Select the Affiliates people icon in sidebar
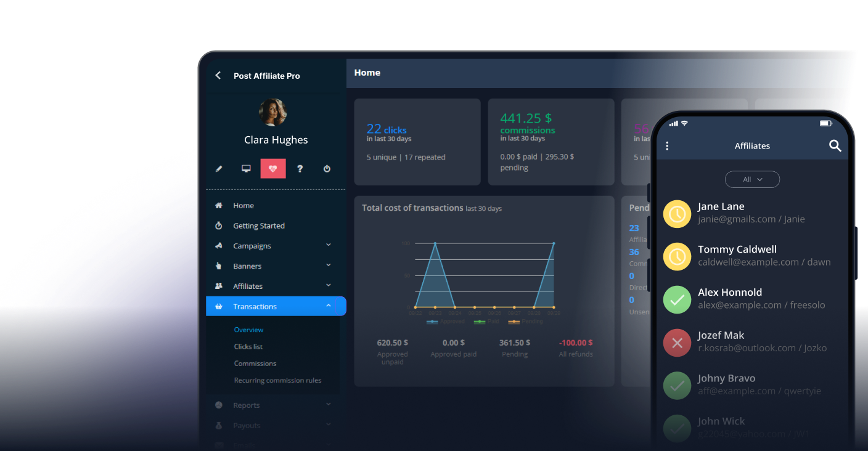This screenshot has width=868, height=451. pyautogui.click(x=219, y=285)
